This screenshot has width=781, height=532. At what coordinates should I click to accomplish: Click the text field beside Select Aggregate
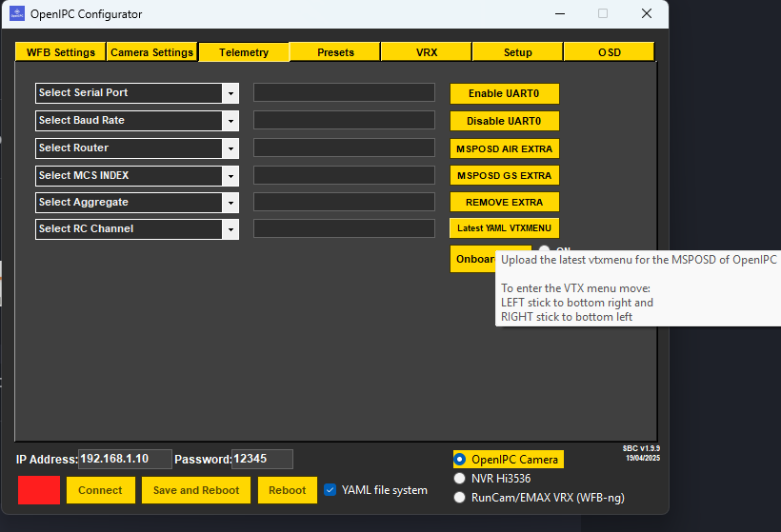(x=344, y=202)
